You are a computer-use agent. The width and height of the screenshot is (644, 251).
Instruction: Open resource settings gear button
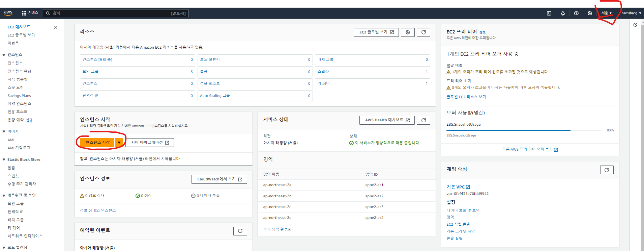408,32
